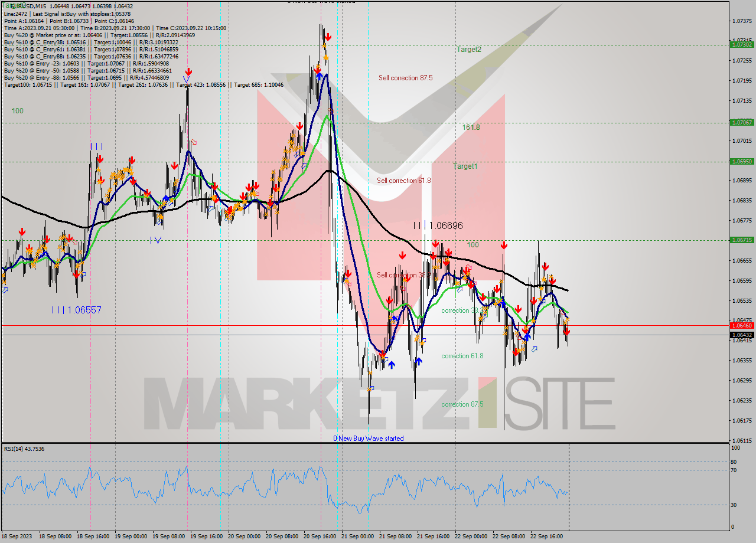This screenshot has width=756, height=543.
Task: Click the '18 Sep 2023' date label
Action: [x=16, y=537]
